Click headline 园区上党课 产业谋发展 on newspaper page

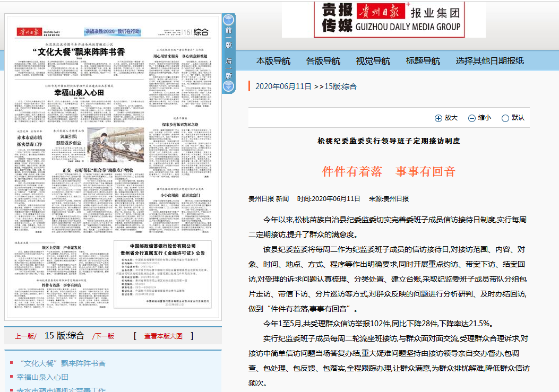pyautogui.click(x=62, y=248)
